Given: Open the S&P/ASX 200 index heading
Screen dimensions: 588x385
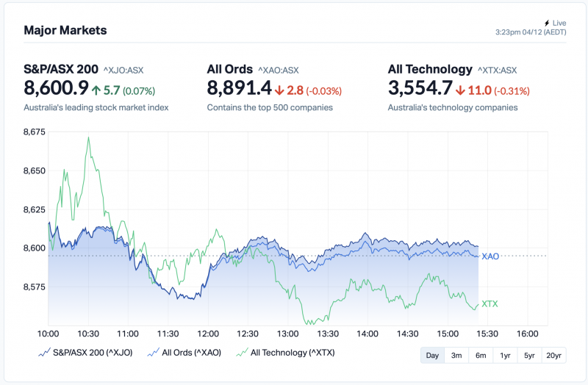Looking at the screenshot, I should tap(61, 69).
